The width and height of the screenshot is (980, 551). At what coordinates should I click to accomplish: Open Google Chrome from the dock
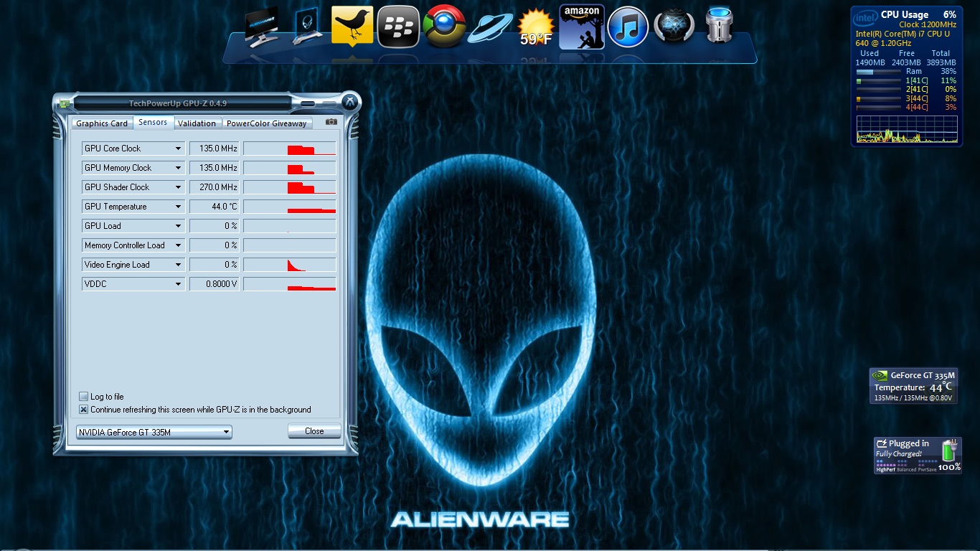pyautogui.click(x=444, y=27)
